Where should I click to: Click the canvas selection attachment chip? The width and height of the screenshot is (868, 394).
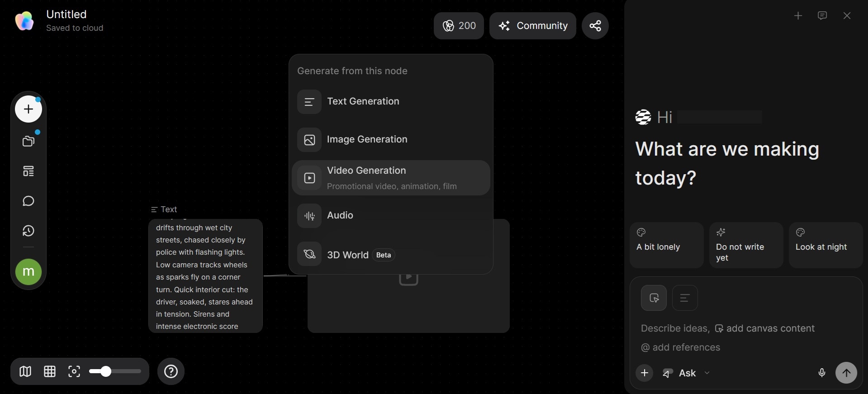pyautogui.click(x=654, y=298)
